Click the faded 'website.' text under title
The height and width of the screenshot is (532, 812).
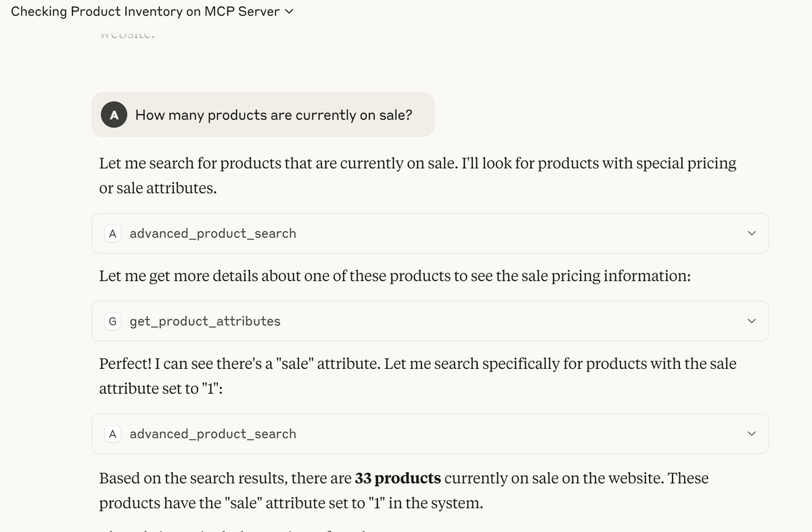click(x=127, y=35)
